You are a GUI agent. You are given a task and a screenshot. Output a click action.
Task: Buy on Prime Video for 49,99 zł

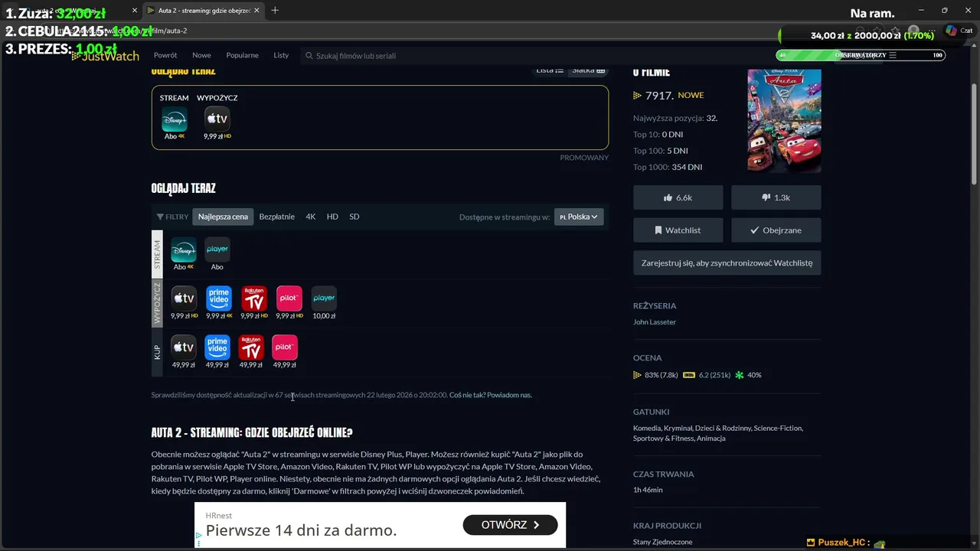point(217,347)
